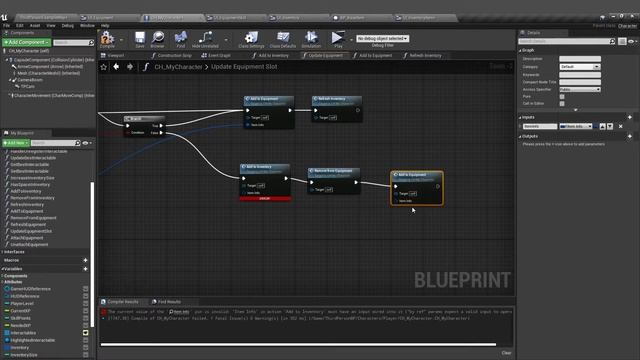The width and height of the screenshot is (640, 360).
Task: Move input parameter down arrow
Action: 610,127
